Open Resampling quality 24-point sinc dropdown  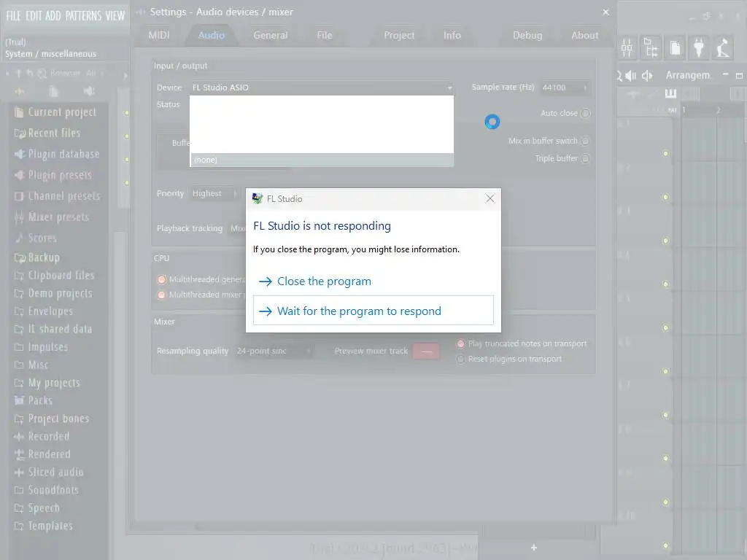pos(274,351)
